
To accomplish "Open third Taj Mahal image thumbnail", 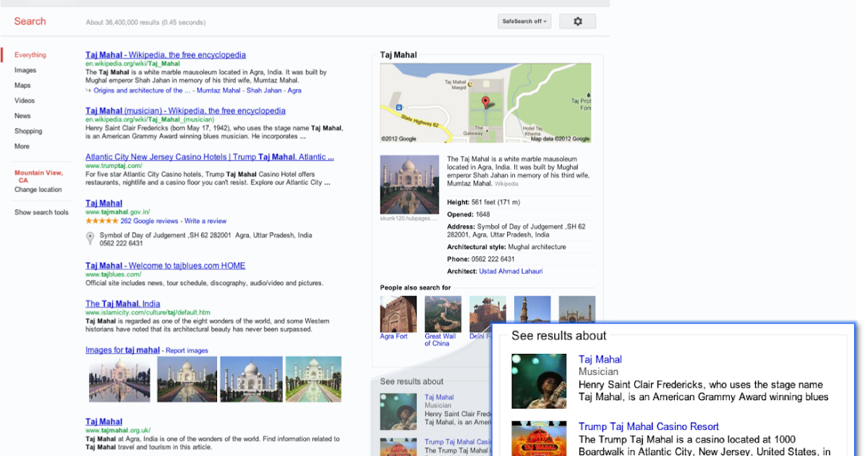I will [251, 379].
